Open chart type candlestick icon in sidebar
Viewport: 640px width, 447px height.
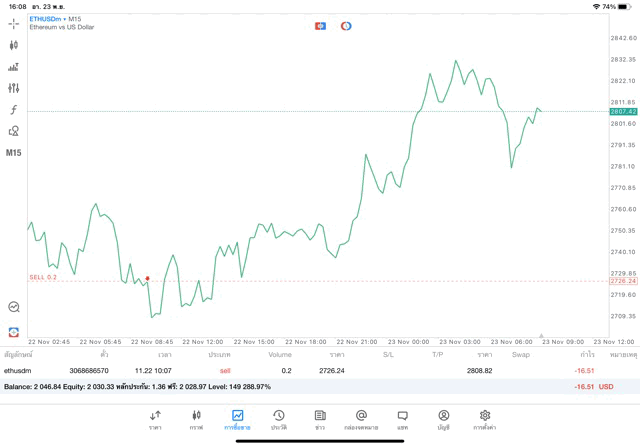(14, 45)
